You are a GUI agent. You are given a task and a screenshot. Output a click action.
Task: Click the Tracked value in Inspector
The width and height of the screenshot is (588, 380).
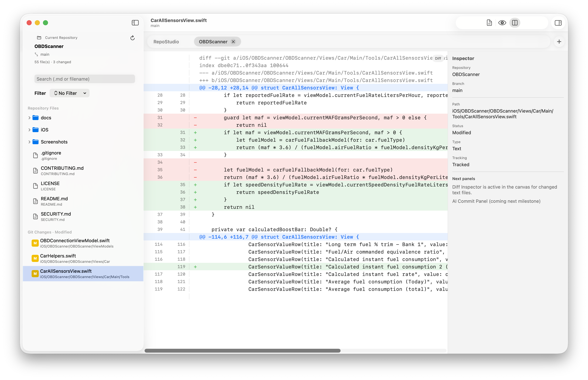461,165
